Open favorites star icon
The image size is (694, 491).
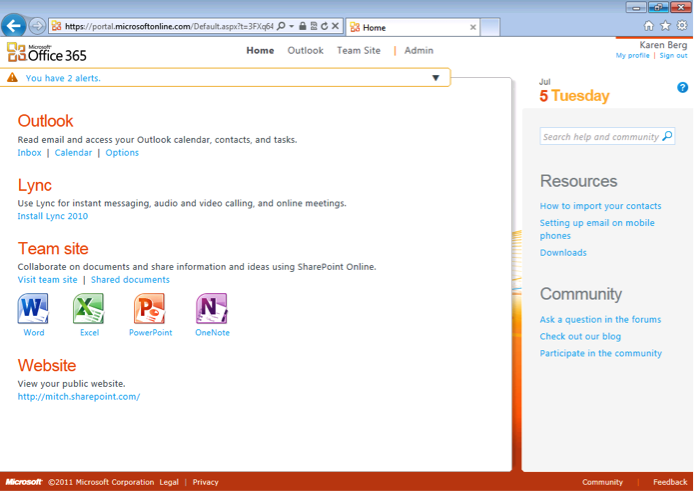click(x=665, y=26)
